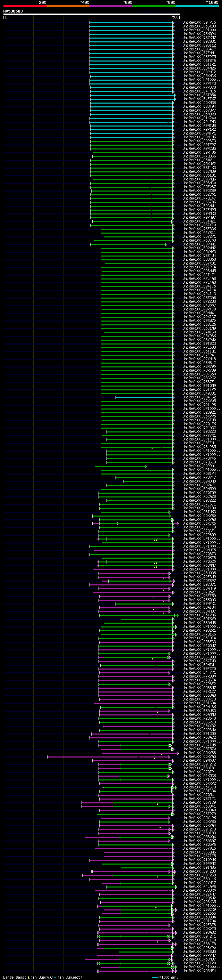The width and height of the screenshot is (222, 980).
Task: Open hit UniRef100_Q9FPJ5
Action: 199,23
